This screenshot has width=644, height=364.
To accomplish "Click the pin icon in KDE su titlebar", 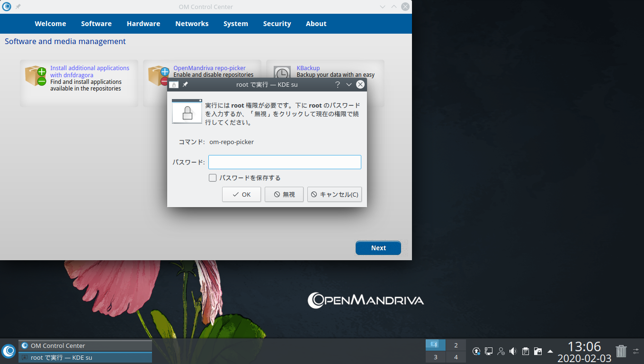I will coord(185,84).
